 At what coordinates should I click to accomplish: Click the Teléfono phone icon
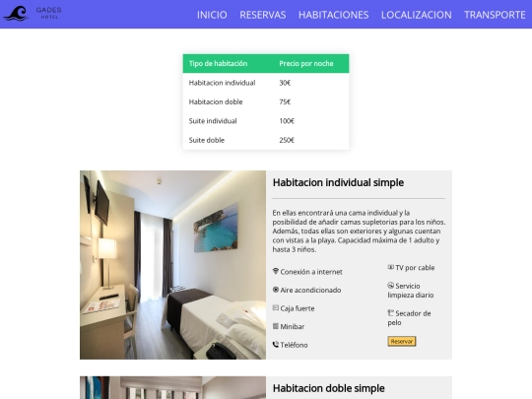(x=276, y=345)
